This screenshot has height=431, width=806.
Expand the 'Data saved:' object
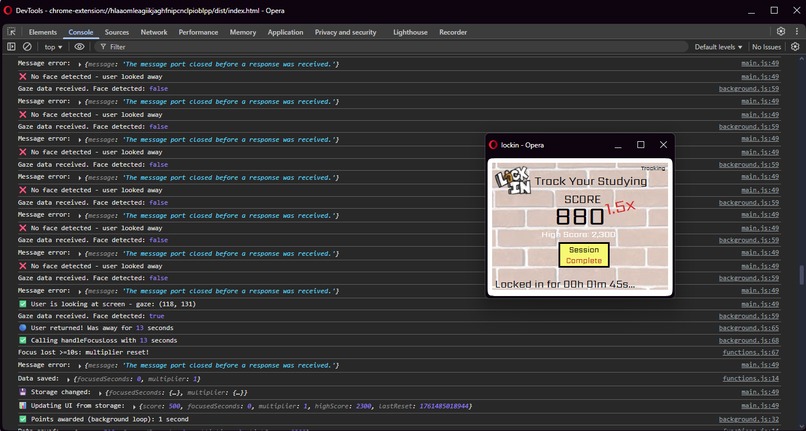68,379
